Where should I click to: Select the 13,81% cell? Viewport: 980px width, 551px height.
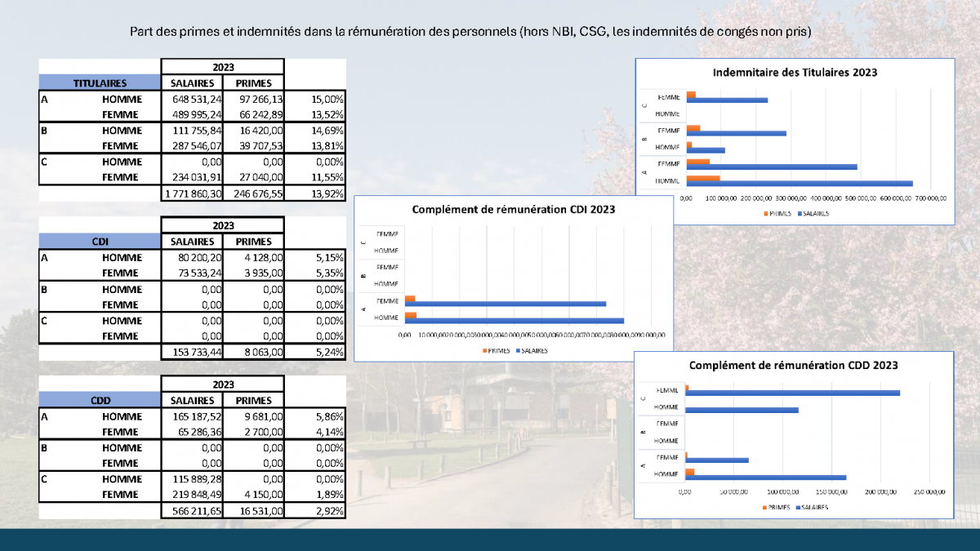tap(327, 146)
